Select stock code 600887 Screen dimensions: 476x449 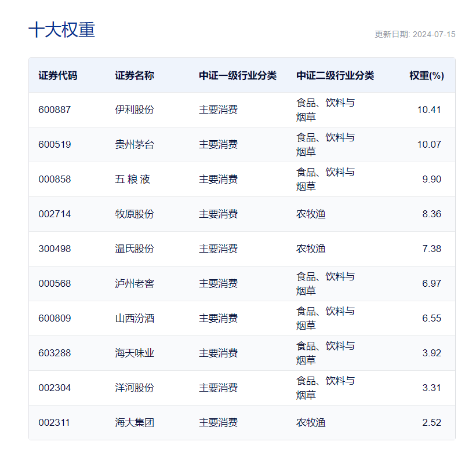[54, 109]
